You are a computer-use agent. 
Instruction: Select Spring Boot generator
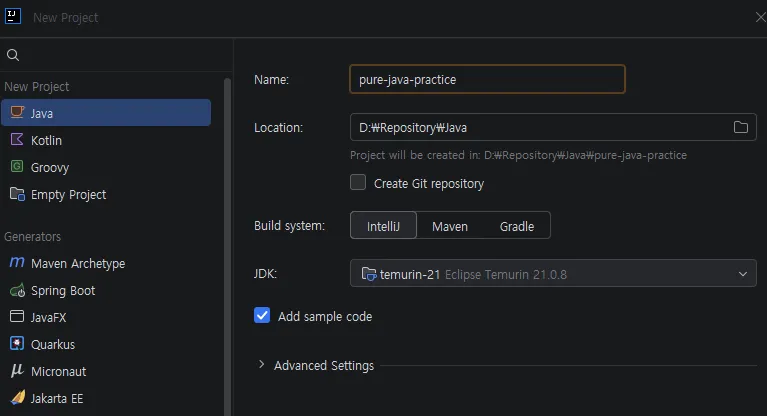pos(106,290)
